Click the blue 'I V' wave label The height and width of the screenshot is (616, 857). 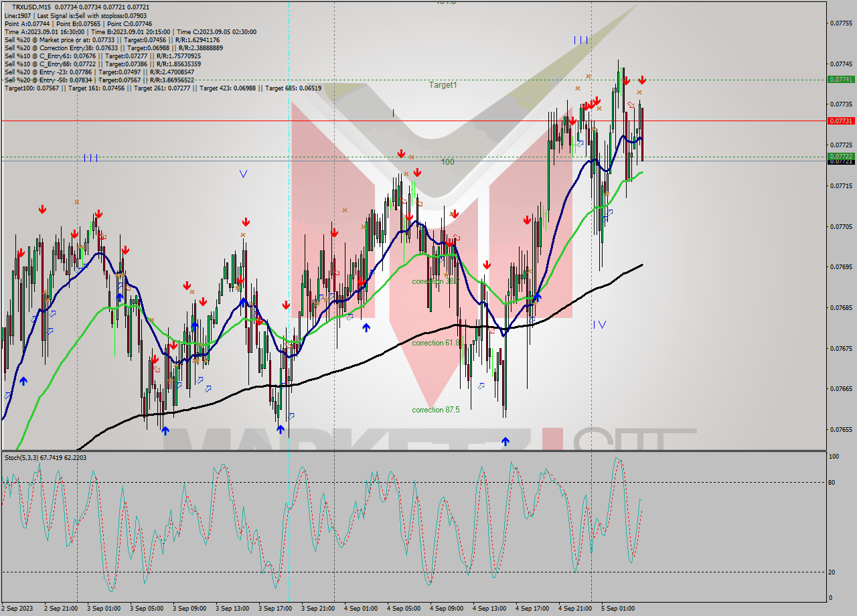[x=599, y=325]
